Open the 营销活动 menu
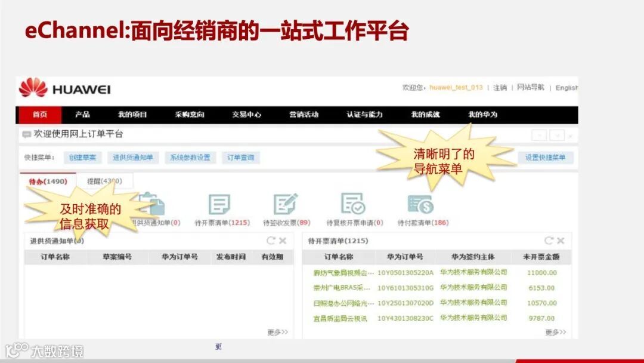The height and width of the screenshot is (363, 644). point(304,115)
